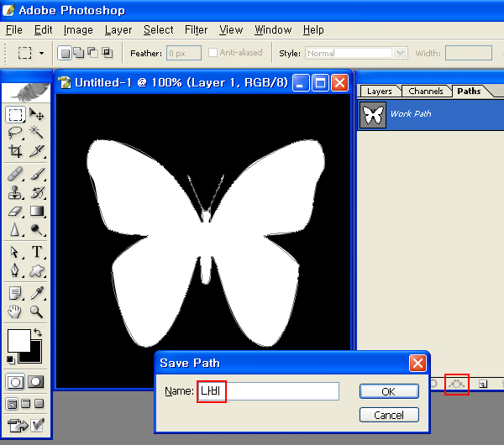
Task: Select the Eyedropper tool
Action: [x=37, y=293]
